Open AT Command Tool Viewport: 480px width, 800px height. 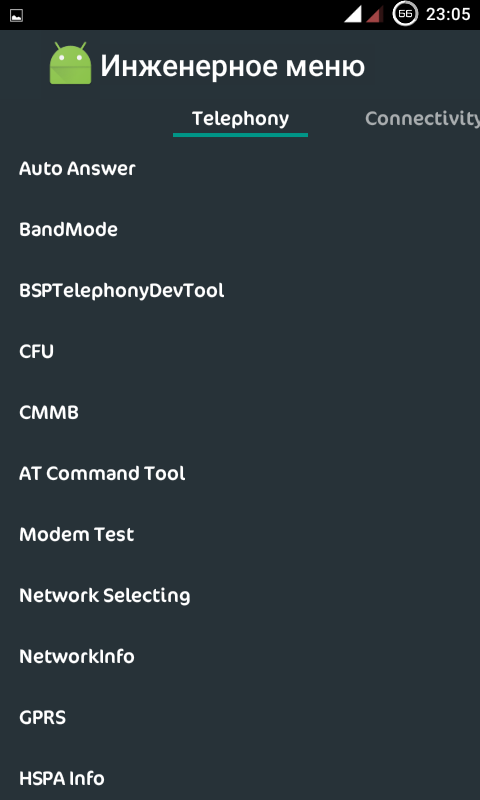240,473
